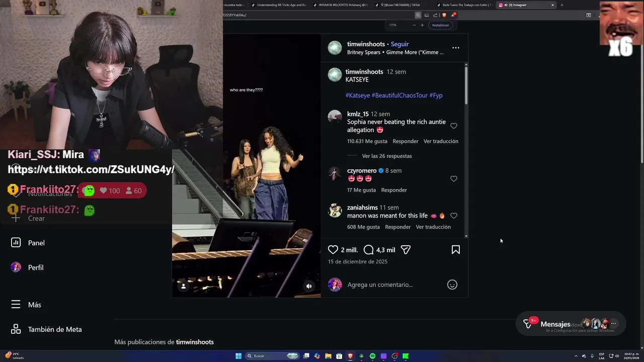The height and width of the screenshot is (362, 644).
Task: Open zaniahsims's profile picture
Action: pyautogui.click(x=335, y=211)
